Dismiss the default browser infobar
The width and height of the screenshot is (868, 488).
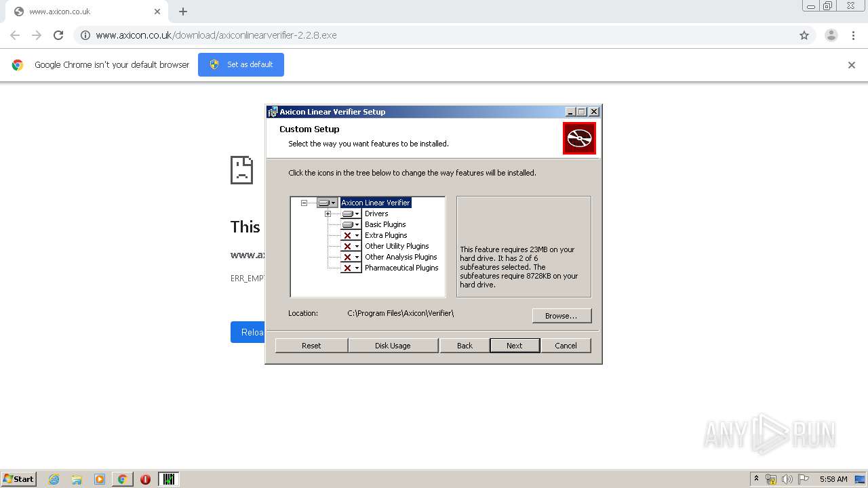point(852,65)
